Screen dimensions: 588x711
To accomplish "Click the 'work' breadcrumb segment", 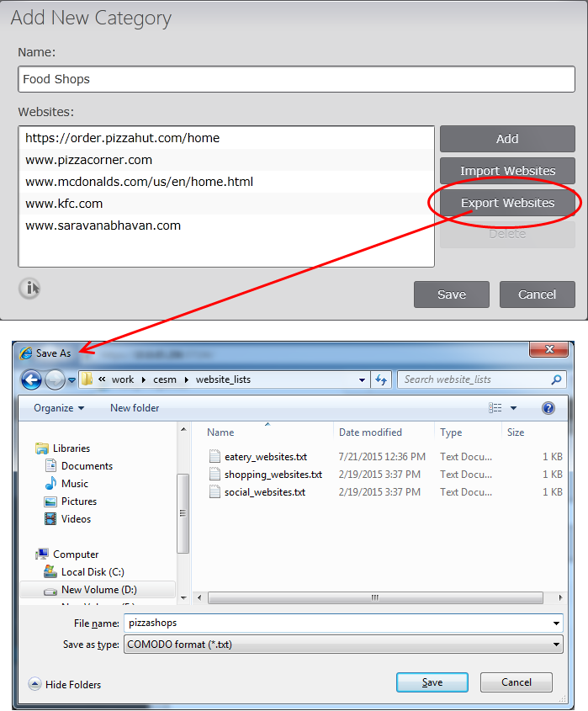I will pos(123,379).
